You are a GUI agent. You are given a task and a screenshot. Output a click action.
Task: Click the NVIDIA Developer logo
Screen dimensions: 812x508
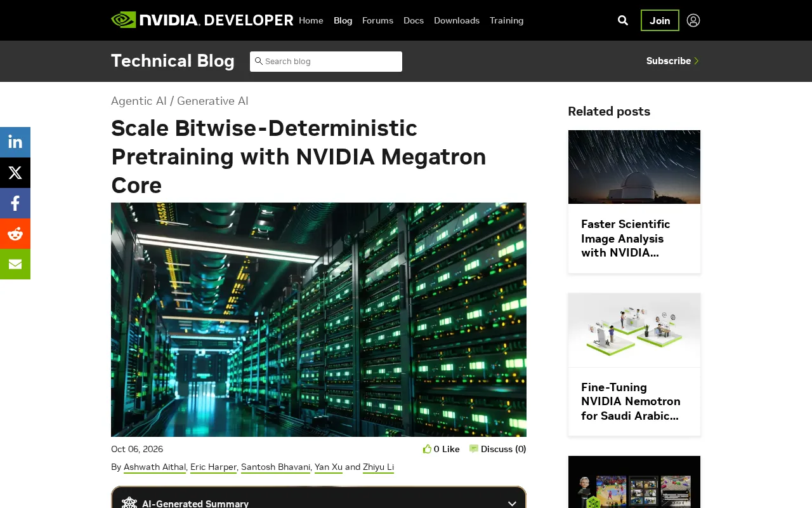(x=202, y=20)
